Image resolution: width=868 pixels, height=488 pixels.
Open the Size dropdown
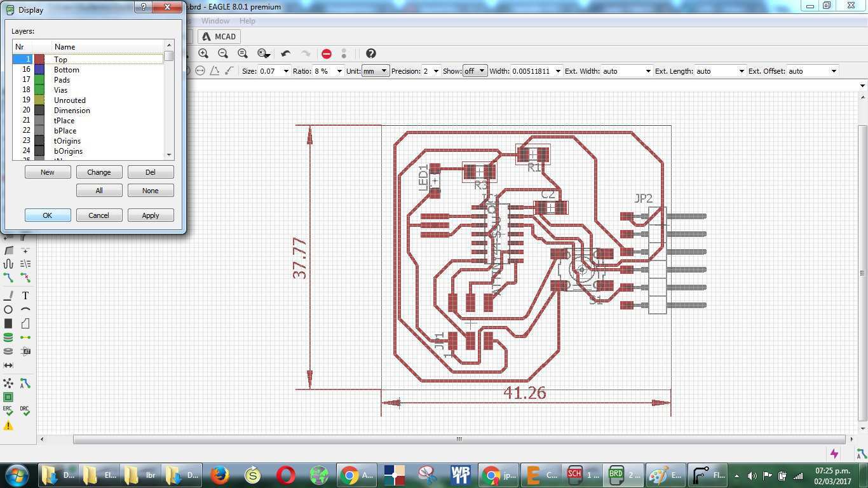click(286, 71)
